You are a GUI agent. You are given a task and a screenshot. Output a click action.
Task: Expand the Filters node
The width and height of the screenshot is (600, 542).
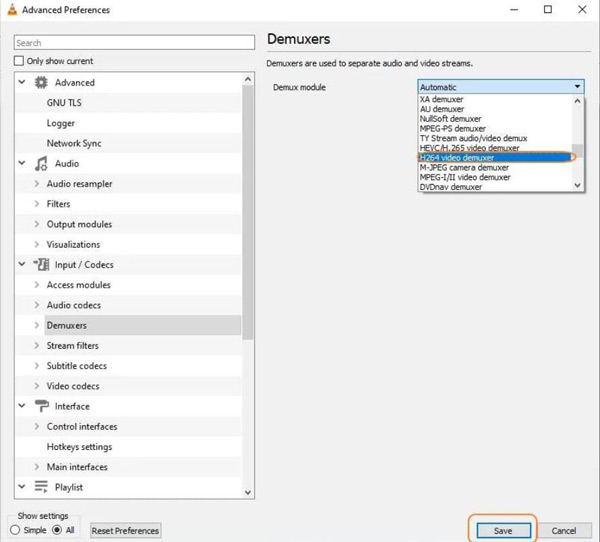click(x=37, y=204)
